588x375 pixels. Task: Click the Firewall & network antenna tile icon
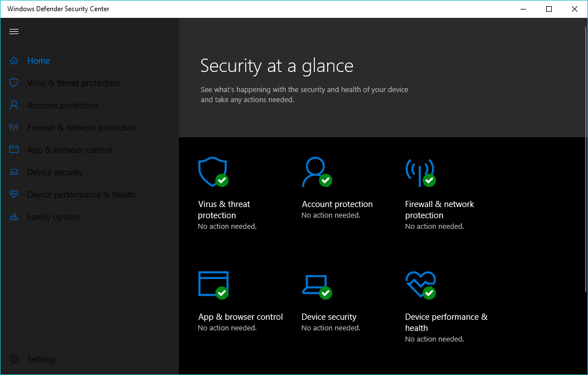tap(419, 171)
